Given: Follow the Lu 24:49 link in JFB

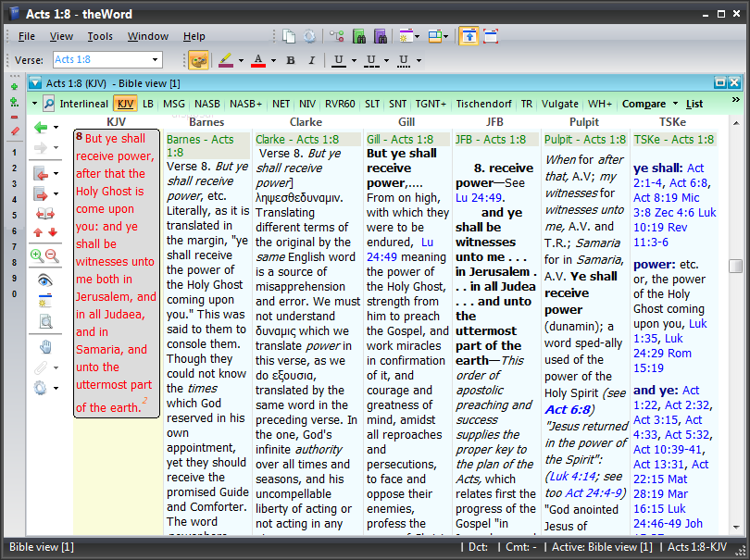Looking at the screenshot, I should [x=479, y=197].
